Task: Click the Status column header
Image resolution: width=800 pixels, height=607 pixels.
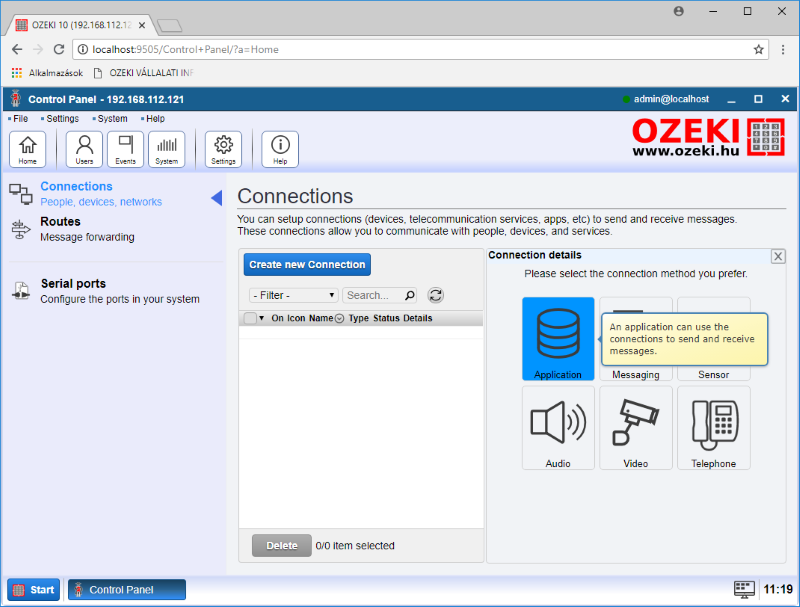Action: pos(386,318)
